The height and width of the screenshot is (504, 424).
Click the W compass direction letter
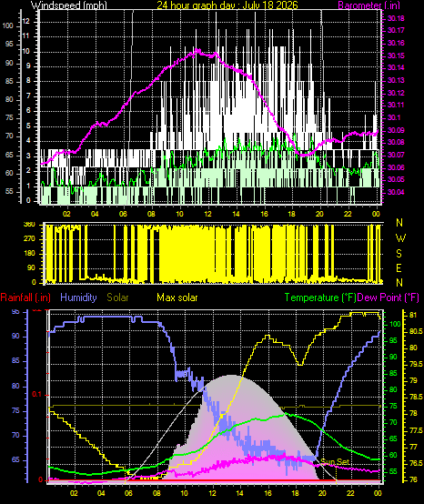400,238
